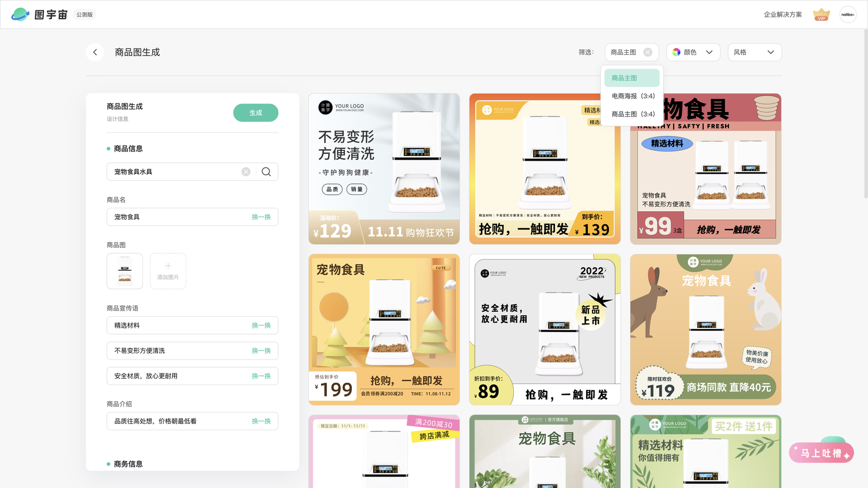Click the green 生成 button

[256, 113]
